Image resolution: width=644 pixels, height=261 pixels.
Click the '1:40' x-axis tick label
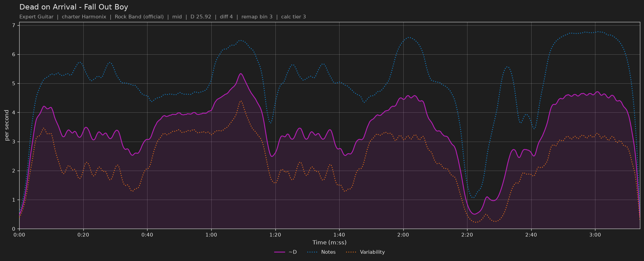pyautogui.click(x=339, y=235)
